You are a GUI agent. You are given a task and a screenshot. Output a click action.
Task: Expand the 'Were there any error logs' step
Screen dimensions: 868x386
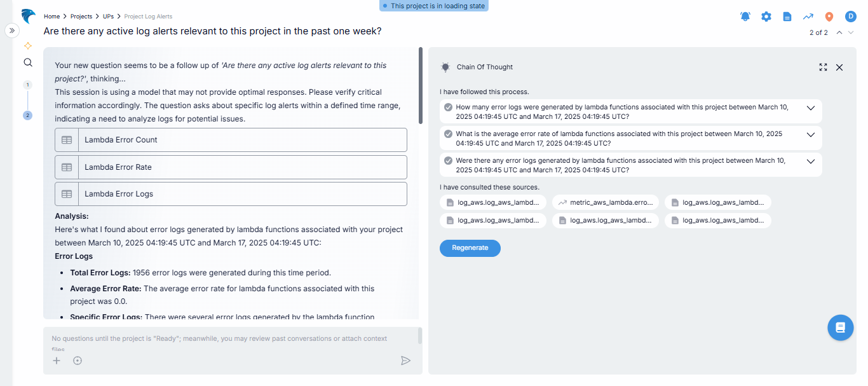[810, 162]
